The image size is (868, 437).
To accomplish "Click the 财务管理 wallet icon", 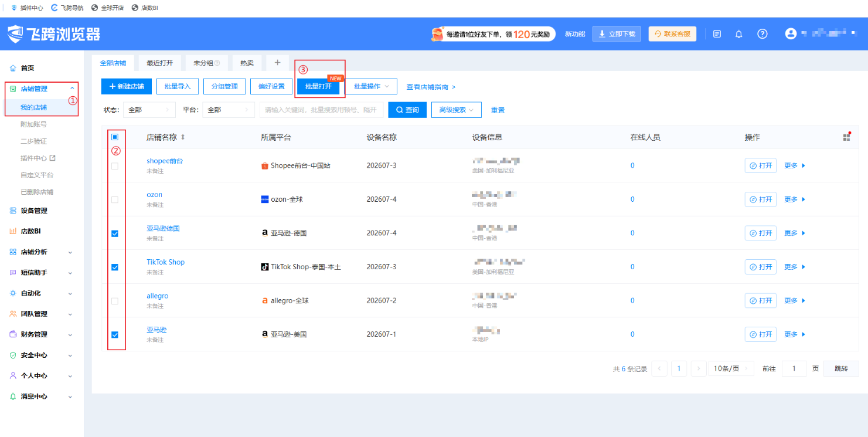I will click(x=13, y=334).
